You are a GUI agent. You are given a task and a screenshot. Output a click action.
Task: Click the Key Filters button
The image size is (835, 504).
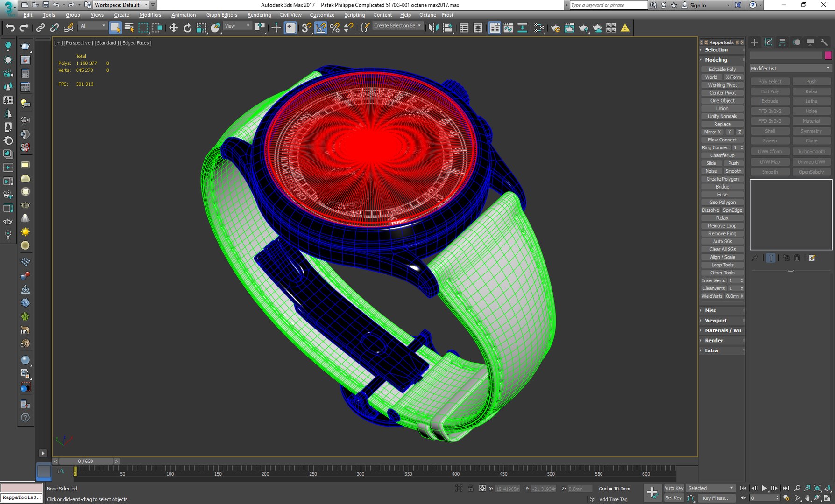click(716, 498)
